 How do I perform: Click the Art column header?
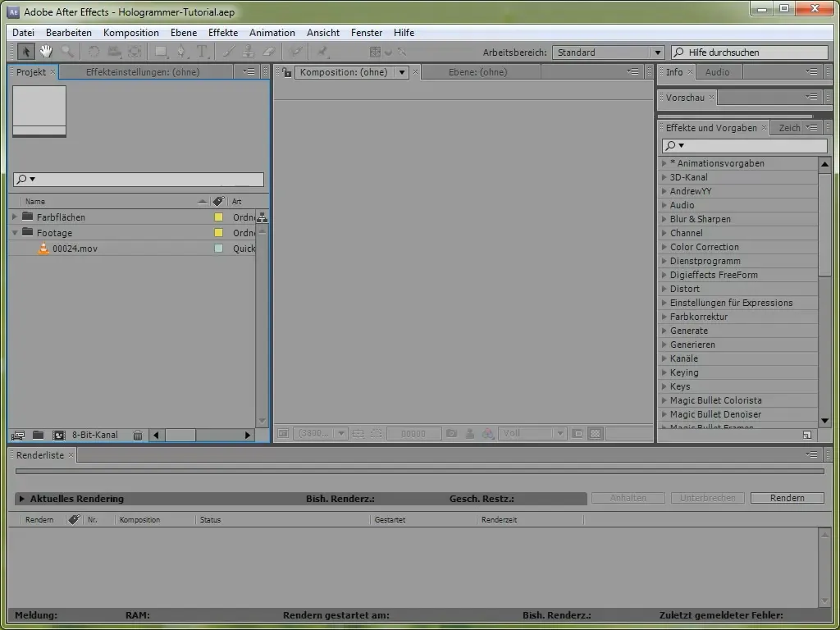[237, 202]
